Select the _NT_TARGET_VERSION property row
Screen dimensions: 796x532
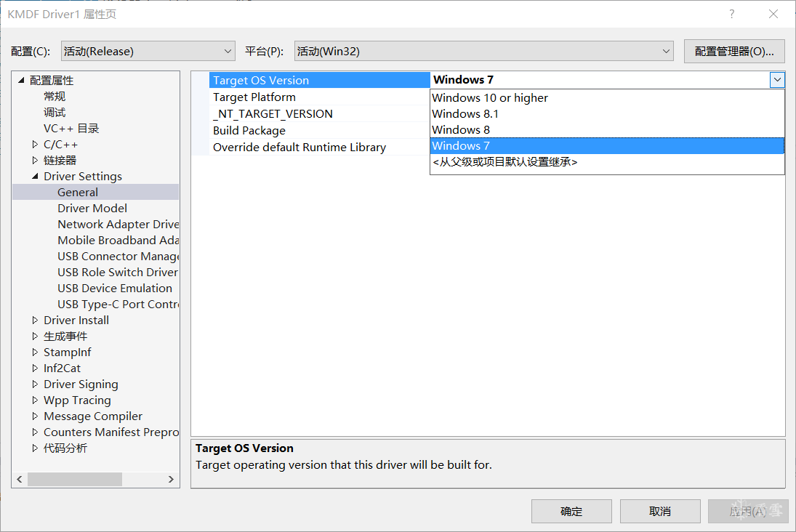point(319,113)
